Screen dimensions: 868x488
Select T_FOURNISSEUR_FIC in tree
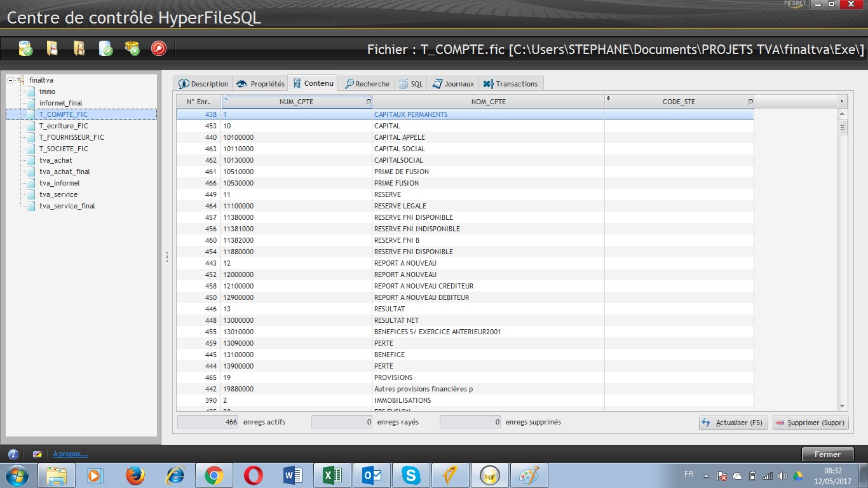tap(71, 137)
